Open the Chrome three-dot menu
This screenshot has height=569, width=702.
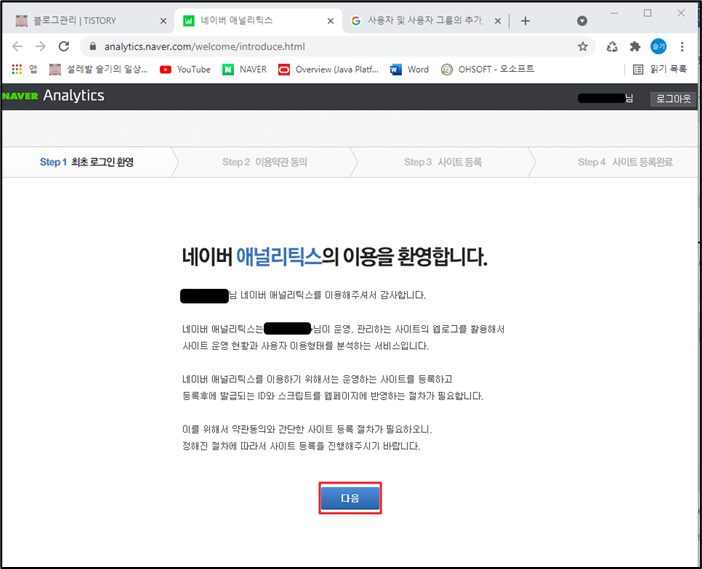click(x=682, y=47)
